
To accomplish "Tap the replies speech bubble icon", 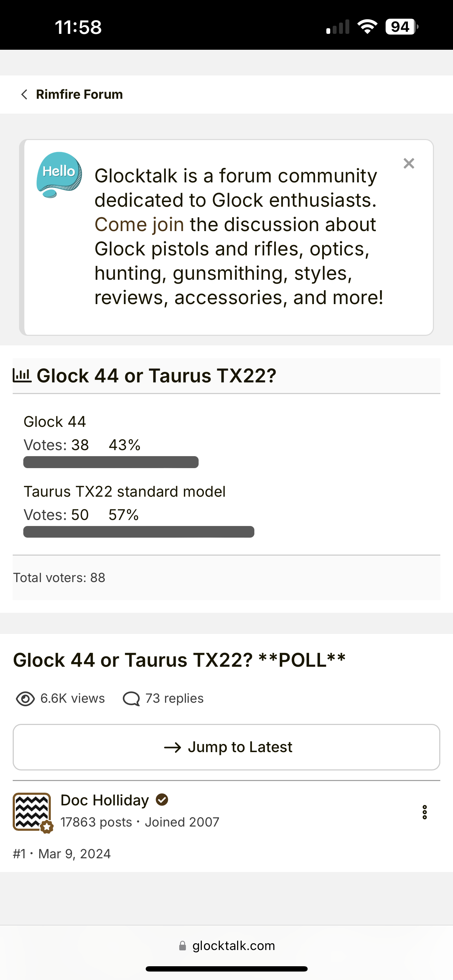I will point(131,699).
